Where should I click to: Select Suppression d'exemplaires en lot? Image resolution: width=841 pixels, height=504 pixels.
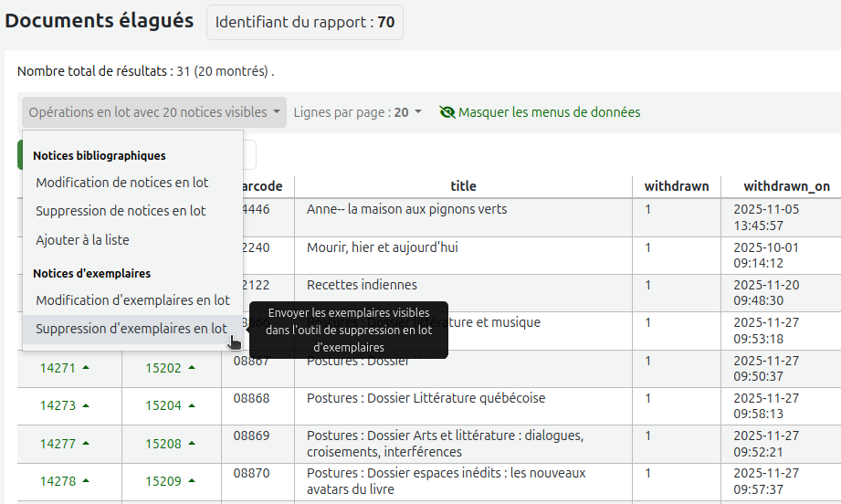coord(131,329)
